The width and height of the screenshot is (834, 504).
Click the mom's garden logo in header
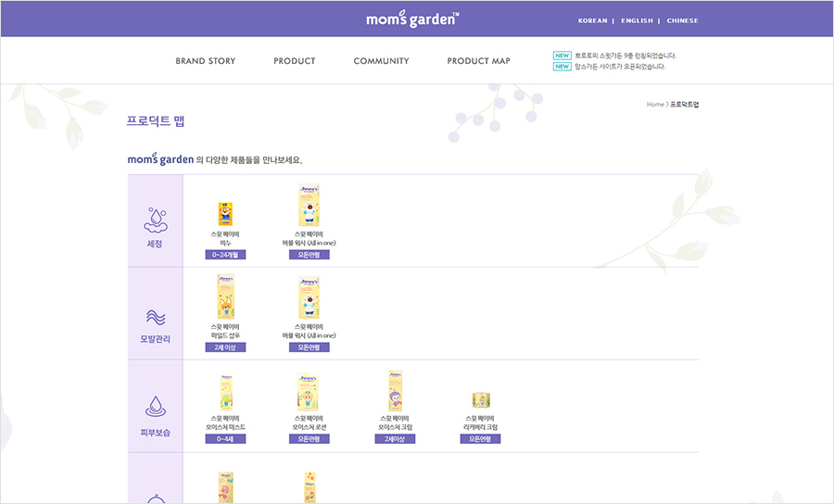click(x=412, y=19)
